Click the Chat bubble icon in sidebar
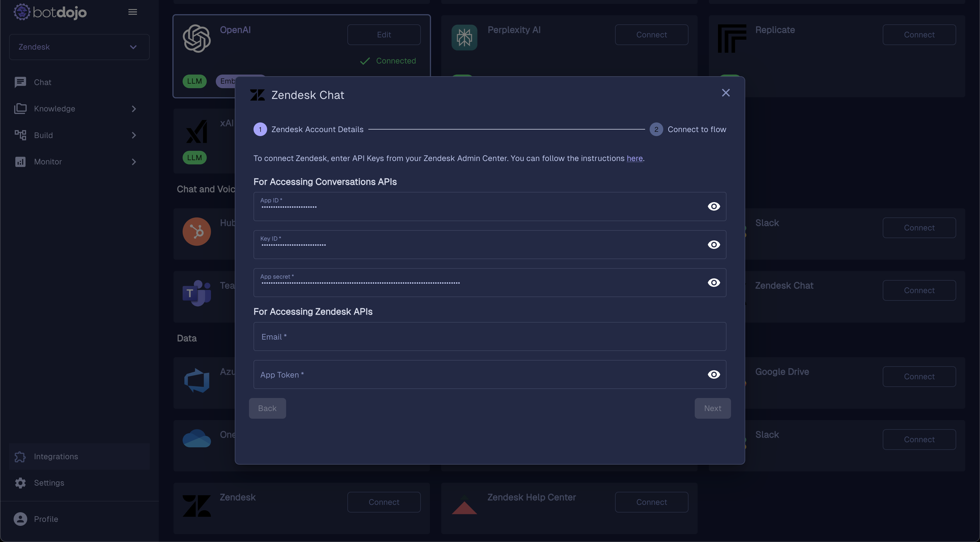 [x=20, y=82]
